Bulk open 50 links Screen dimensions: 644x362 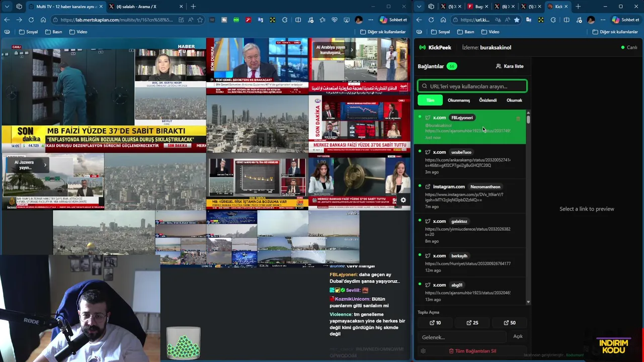510,323
